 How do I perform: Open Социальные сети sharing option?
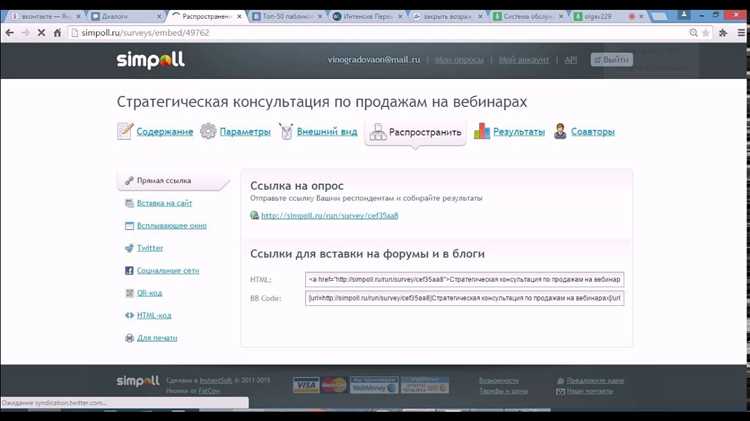(x=168, y=270)
